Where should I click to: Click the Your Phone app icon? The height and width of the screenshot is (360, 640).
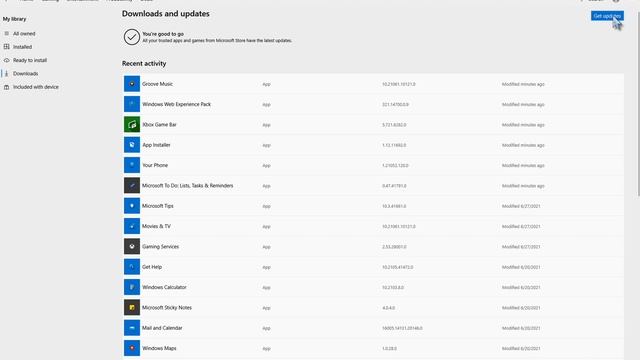132,165
